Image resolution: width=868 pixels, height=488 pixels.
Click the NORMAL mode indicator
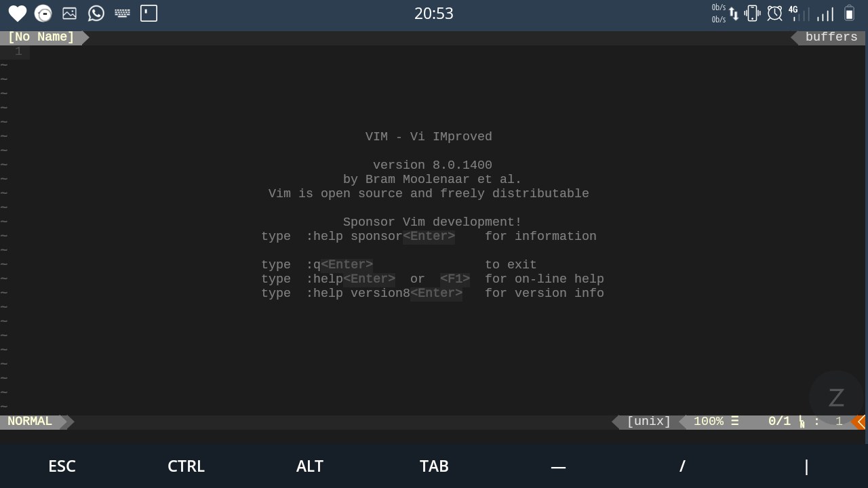(30, 422)
